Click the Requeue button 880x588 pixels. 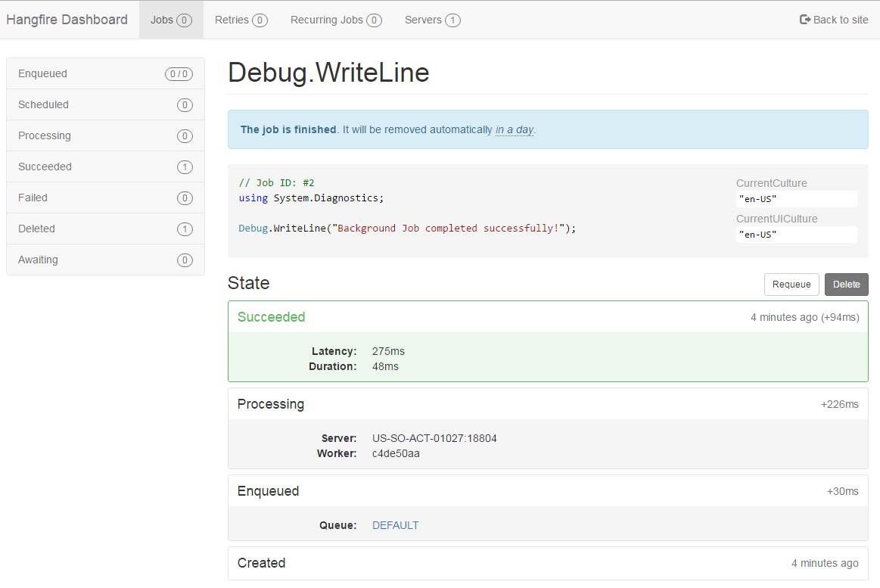(791, 285)
